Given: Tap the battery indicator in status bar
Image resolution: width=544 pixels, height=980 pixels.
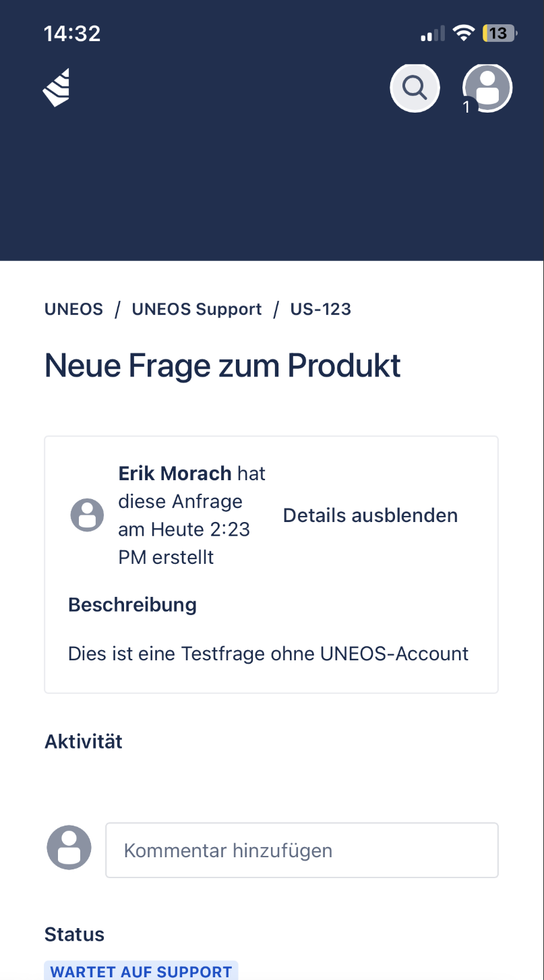Looking at the screenshot, I should click(x=499, y=33).
